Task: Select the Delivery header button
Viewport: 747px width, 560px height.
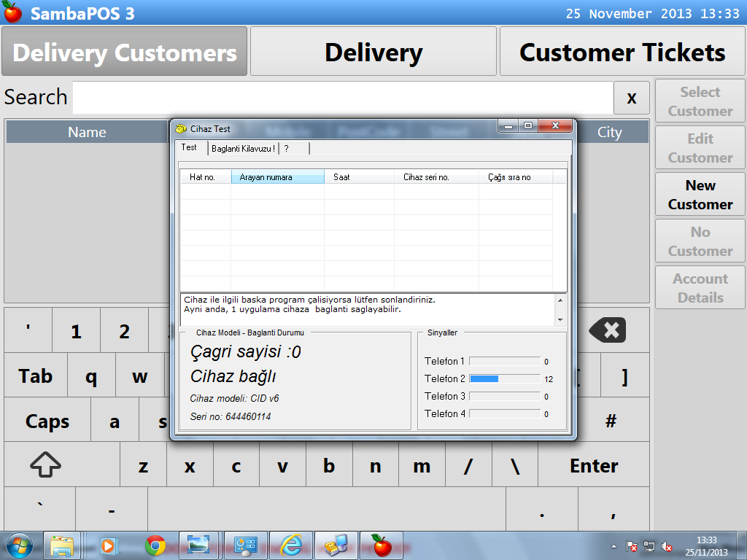Action: coord(373,52)
